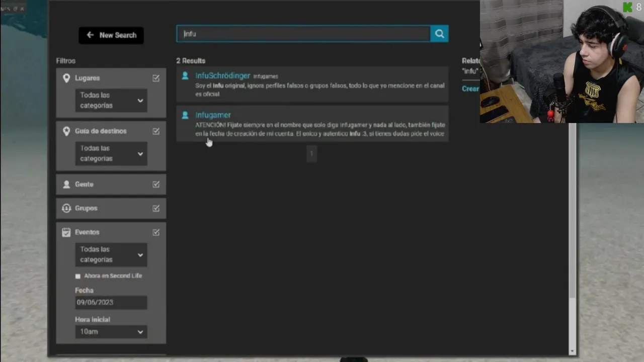
Task: Open the InfuSchrödinger profile link
Action: 222,75
